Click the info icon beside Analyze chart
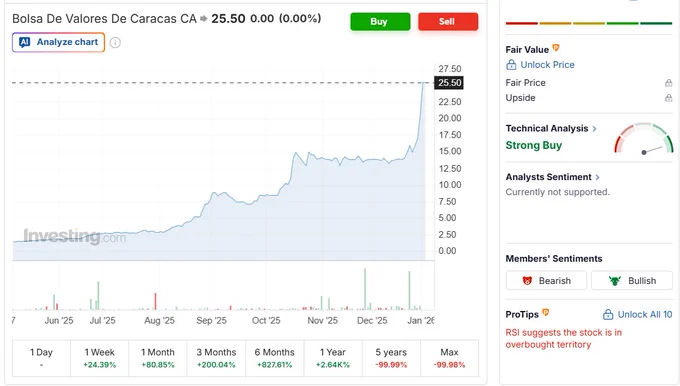 click(115, 43)
